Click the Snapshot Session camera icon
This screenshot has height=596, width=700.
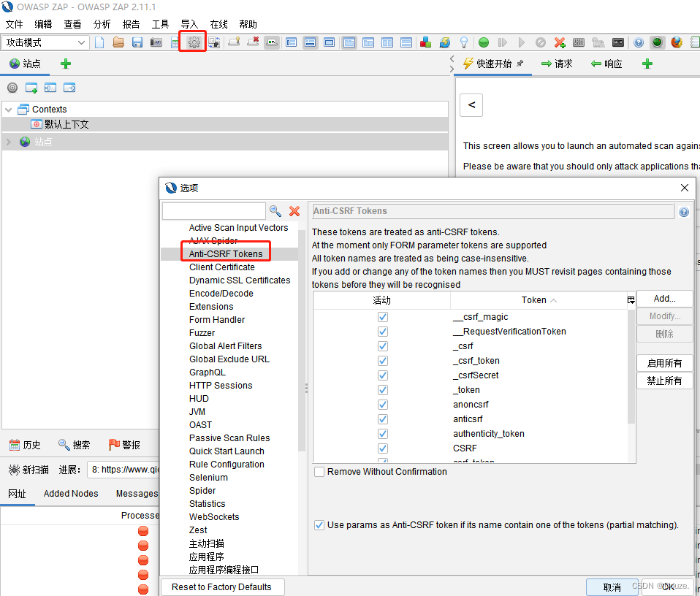(156, 42)
